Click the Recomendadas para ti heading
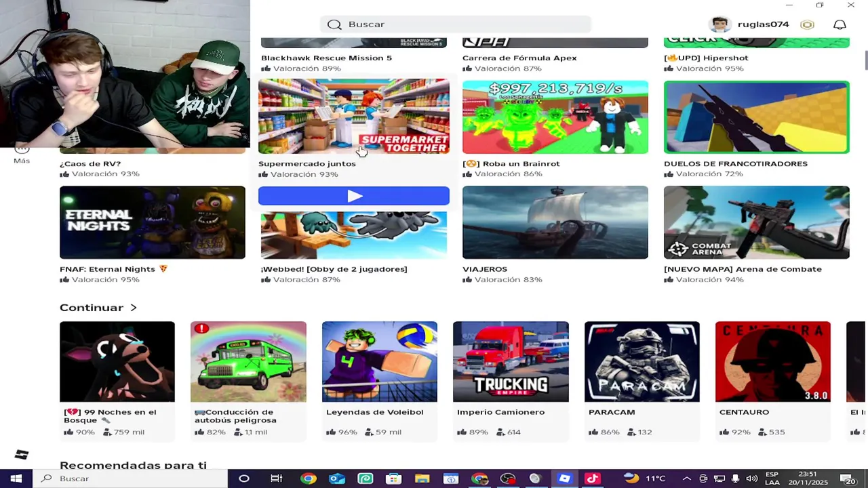The height and width of the screenshot is (488, 868). click(x=133, y=465)
